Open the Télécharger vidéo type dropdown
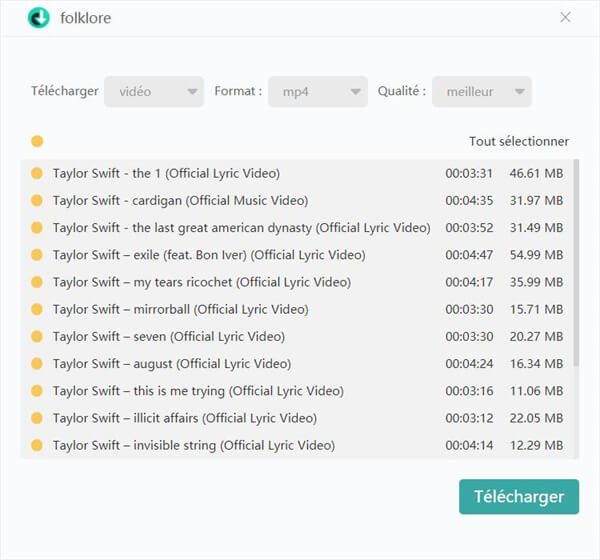Viewport: 600px width, 560px height. pyautogui.click(x=154, y=91)
